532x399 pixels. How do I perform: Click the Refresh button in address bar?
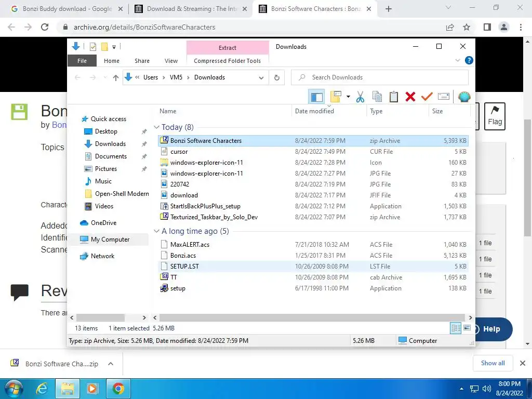277,77
